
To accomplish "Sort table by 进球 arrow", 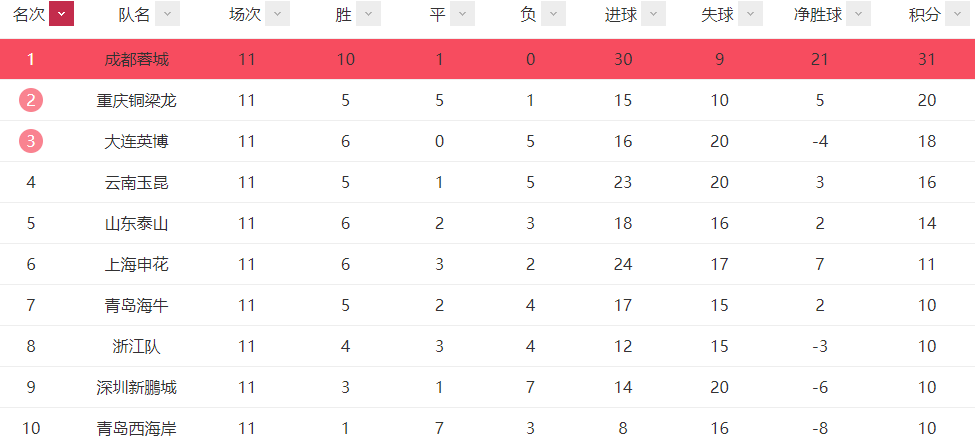I will [654, 14].
